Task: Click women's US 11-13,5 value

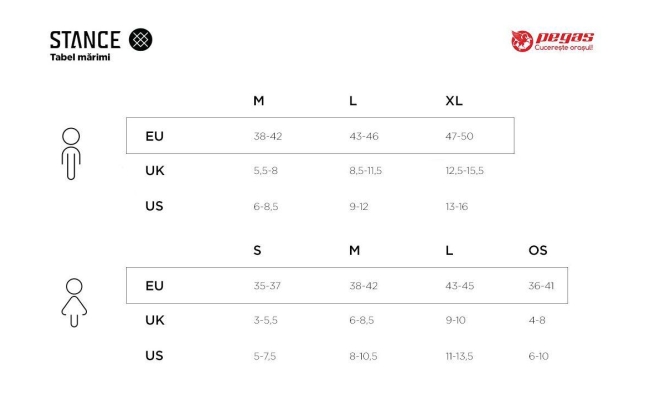Action: (459, 356)
